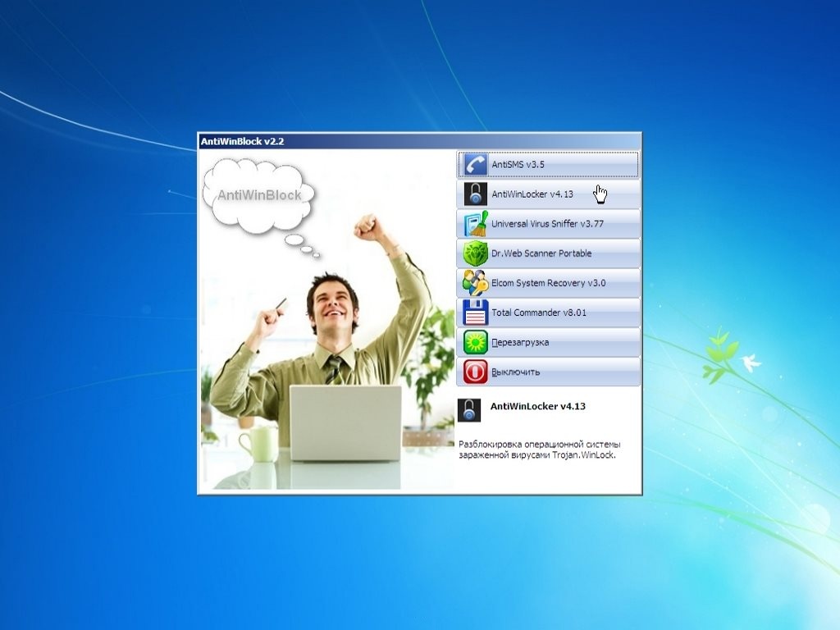Launch Total Commander v8.01 by its label
The height and width of the screenshot is (630, 840).
539,313
